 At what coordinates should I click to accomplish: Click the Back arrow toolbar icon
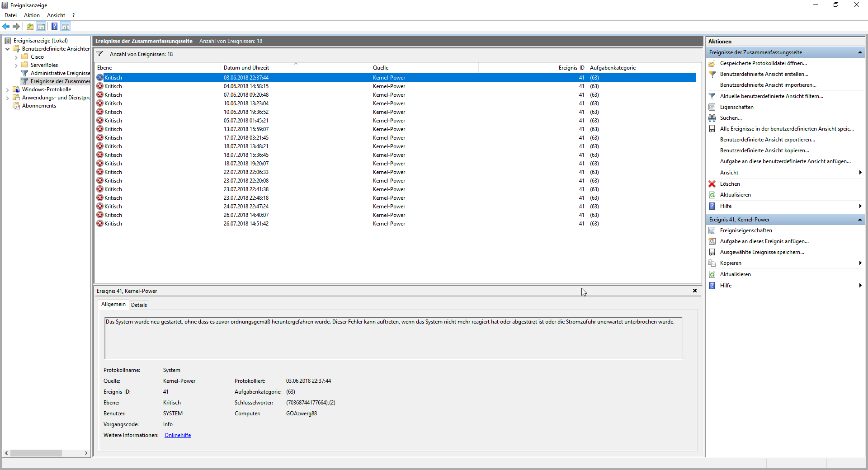coord(6,27)
